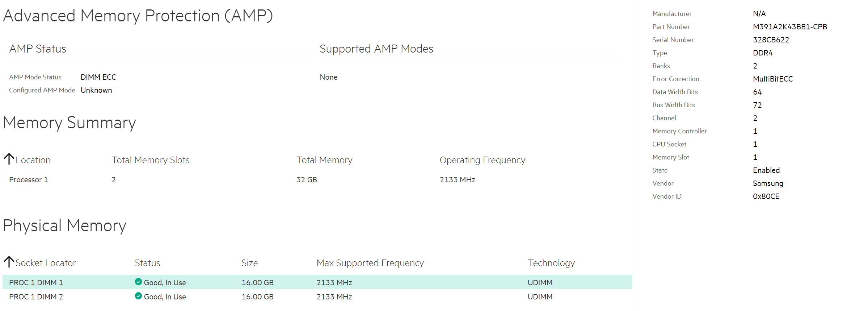Sort by Technology column header
Viewport: 868px width, 311px height.
click(551, 263)
